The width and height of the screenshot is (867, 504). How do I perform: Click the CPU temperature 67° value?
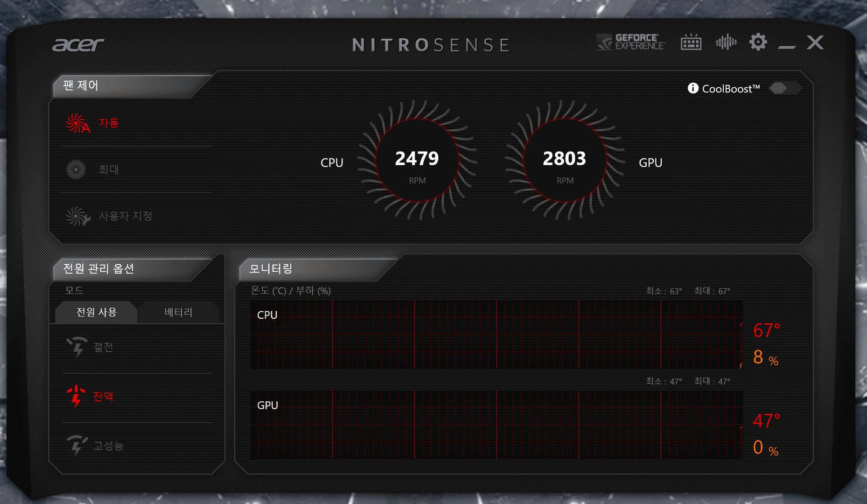[767, 330]
